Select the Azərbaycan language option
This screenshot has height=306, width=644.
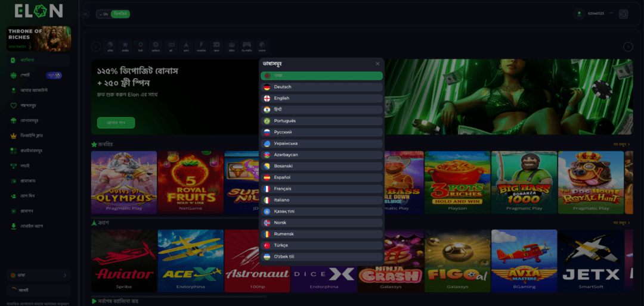(x=321, y=155)
